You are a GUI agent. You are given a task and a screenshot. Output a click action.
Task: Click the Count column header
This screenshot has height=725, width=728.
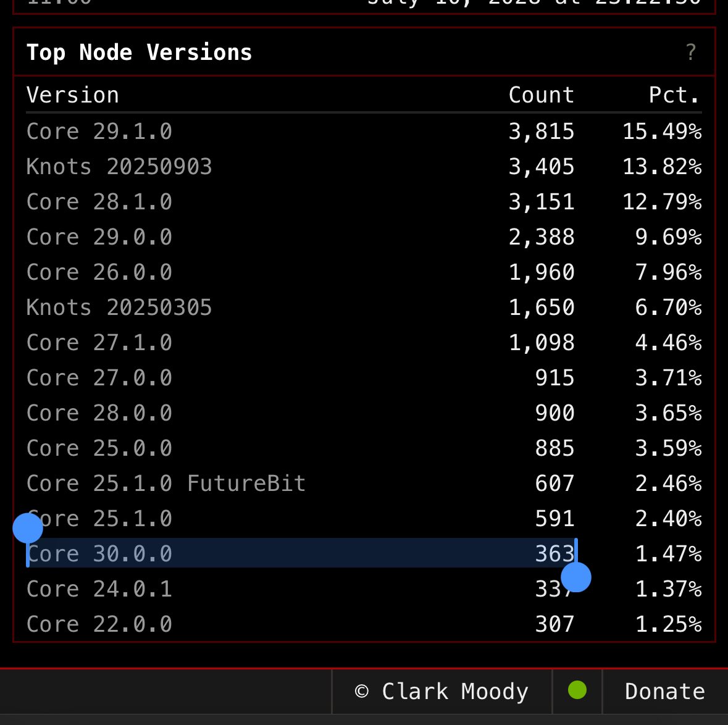pyautogui.click(x=542, y=95)
